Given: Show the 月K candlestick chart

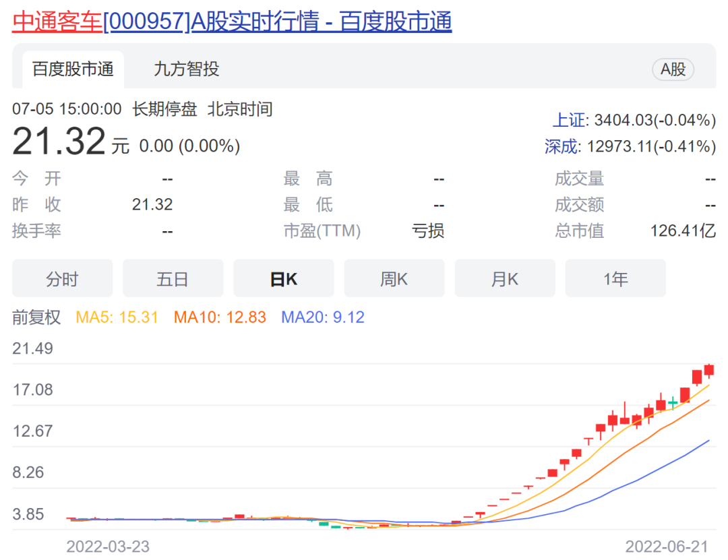Looking at the screenshot, I should [505, 279].
